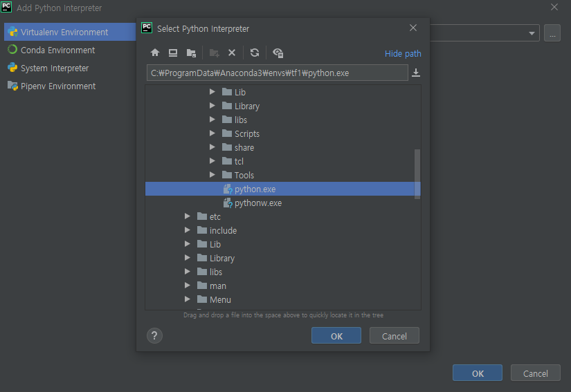Viewport: 571px width, 392px height.
Task: Select the pythonw.exe file row
Action: [x=282, y=203]
